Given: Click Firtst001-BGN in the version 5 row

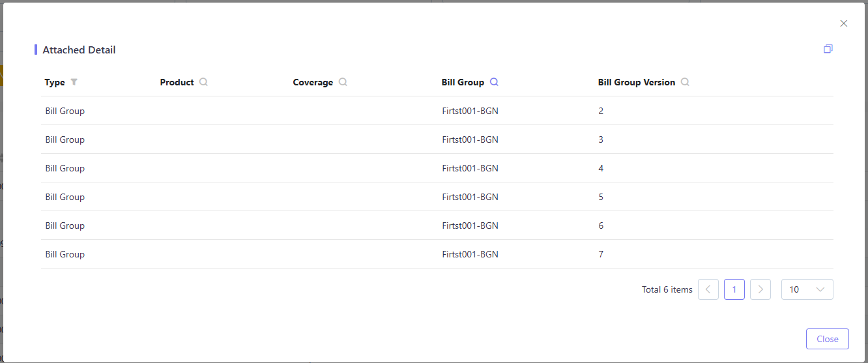Looking at the screenshot, I should pos(470,197).
